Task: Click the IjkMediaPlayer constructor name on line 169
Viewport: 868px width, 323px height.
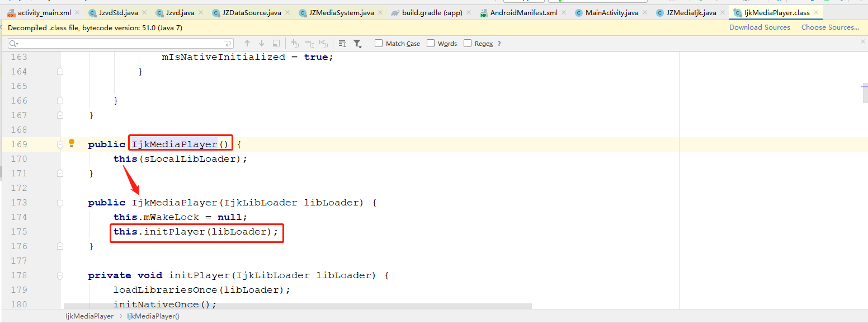Action: point(174,144)
